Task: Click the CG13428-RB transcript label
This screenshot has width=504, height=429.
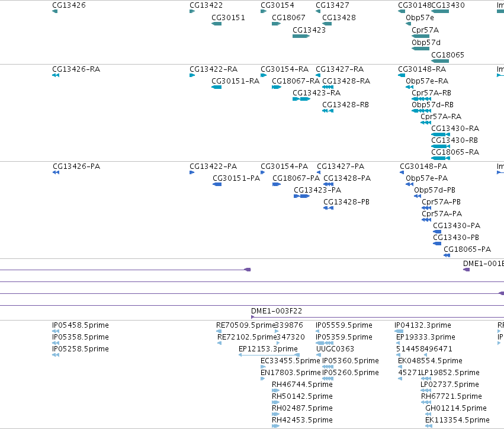Action: click(x=345, y=105)
